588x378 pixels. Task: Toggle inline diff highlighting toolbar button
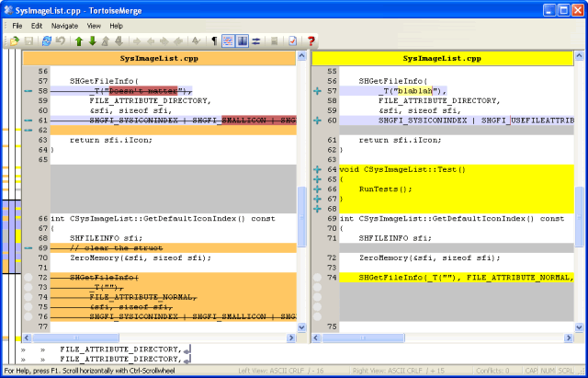(228, 41)
